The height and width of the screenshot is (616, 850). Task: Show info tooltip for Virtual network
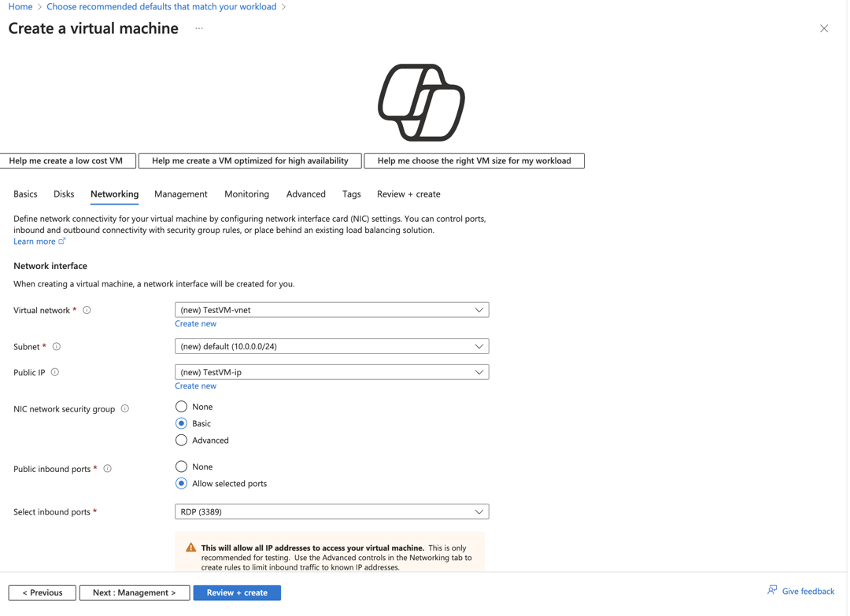click(x=87, y=310)
